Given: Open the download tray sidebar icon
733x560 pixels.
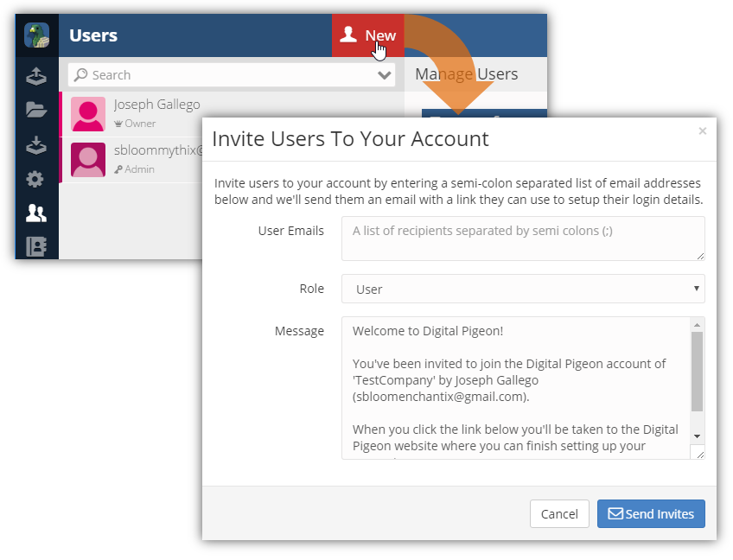Looking at the screenshot, I should click(36, 145).
